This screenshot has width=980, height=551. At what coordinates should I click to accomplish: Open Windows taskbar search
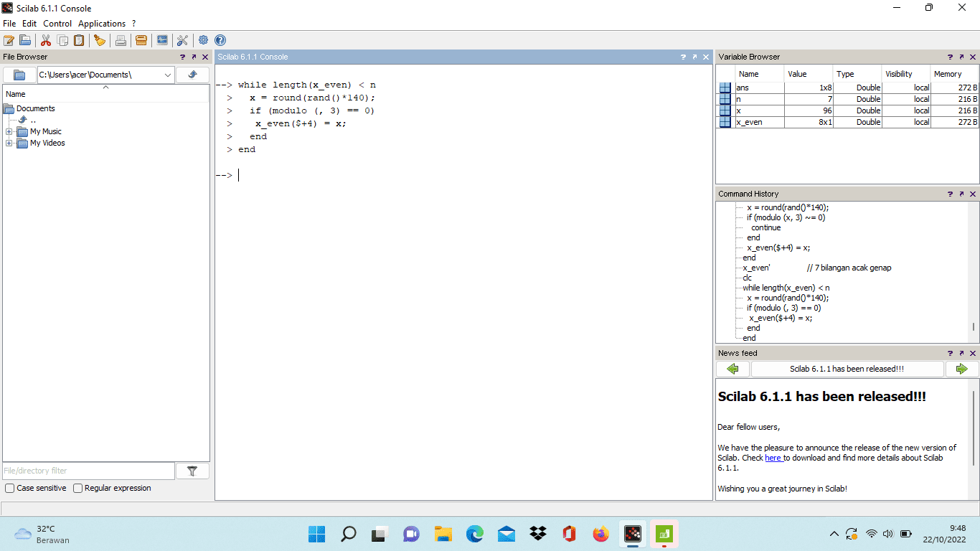click(348, 534)
